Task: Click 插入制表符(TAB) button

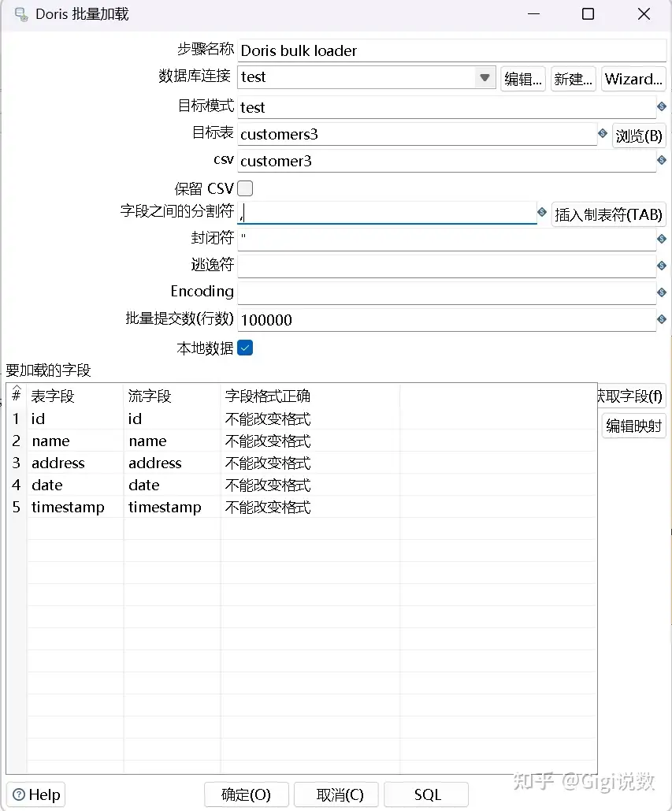Action: pyautogui.click(x=608, y=214)
